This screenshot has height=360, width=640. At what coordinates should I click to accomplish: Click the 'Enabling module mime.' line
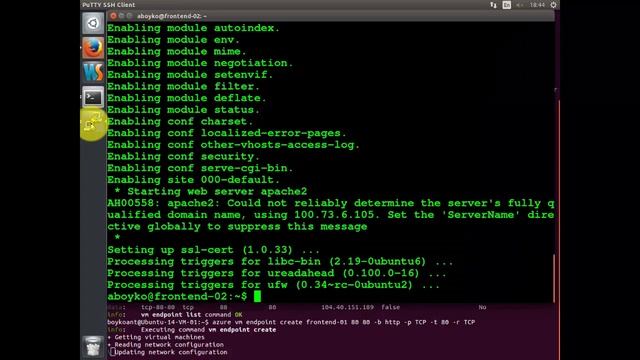(x=177, y=51)
